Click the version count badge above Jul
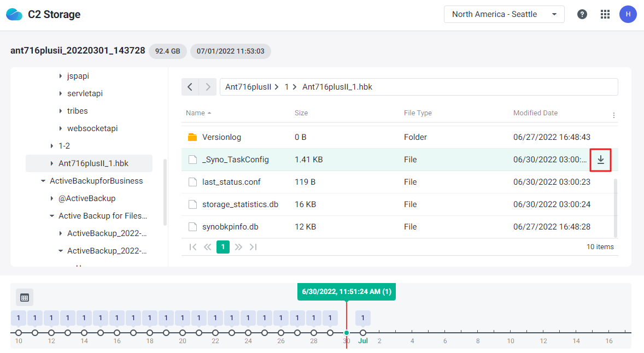644x353 pixels. click(x=362, y=318)
